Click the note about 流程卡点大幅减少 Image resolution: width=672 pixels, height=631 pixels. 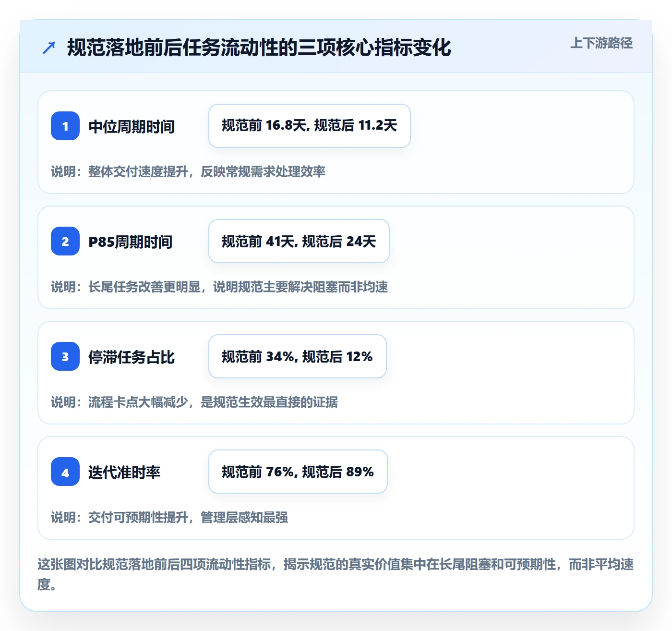[194, 402]
